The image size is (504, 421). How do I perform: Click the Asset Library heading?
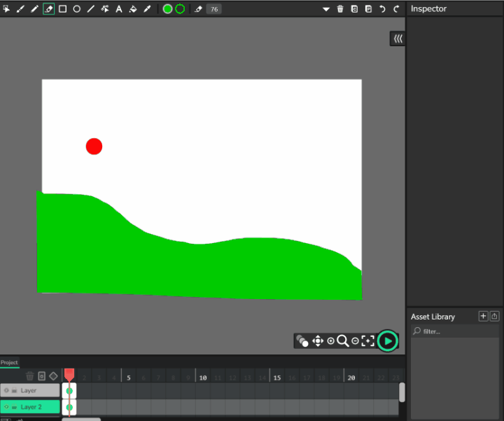click(x=433, y=317)
